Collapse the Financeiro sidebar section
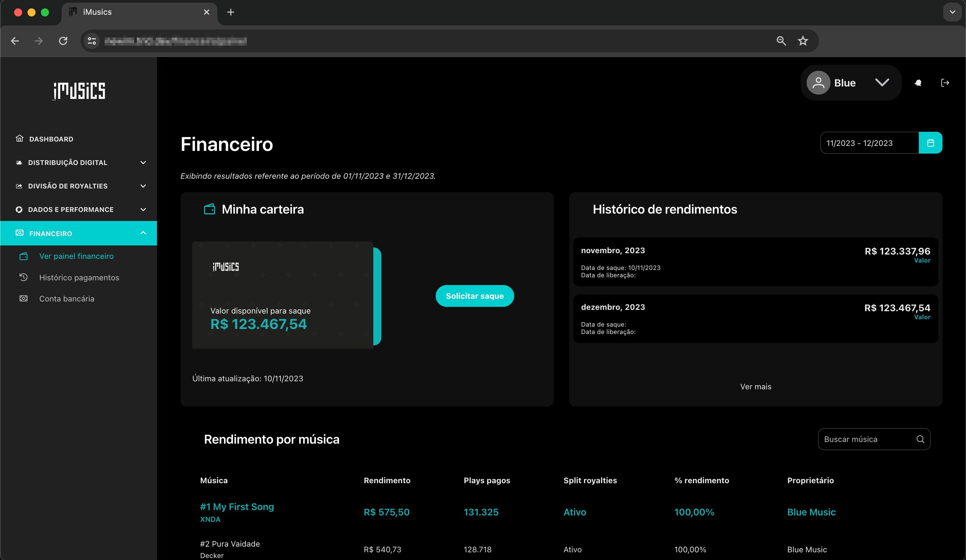966x560 pixels. (x=143, y=233)
